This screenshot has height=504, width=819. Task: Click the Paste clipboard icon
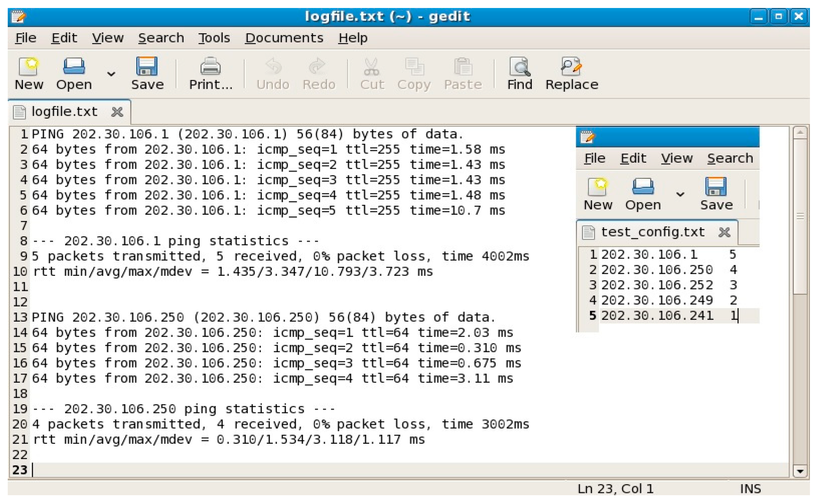point(463,66)
